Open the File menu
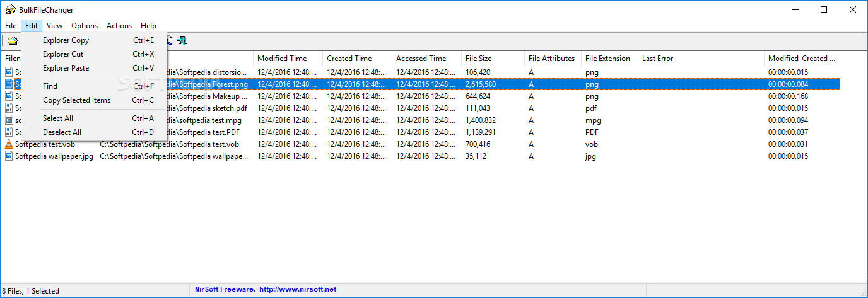The image size is (868, 298). [11, 26]
